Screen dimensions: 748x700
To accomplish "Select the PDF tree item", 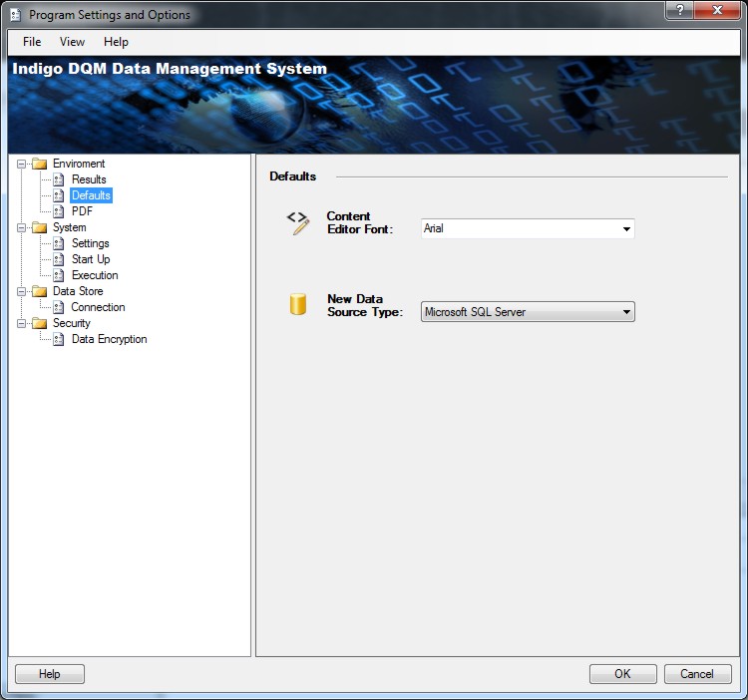I will (x=82, y=211).
